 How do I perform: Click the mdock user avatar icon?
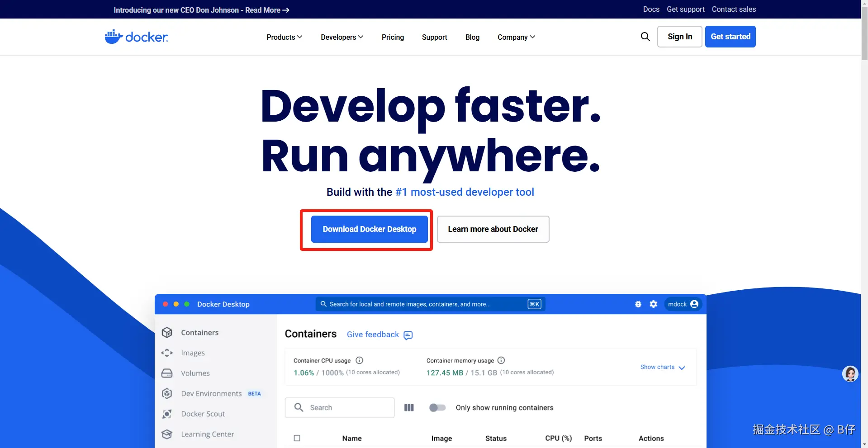point(694,304)
